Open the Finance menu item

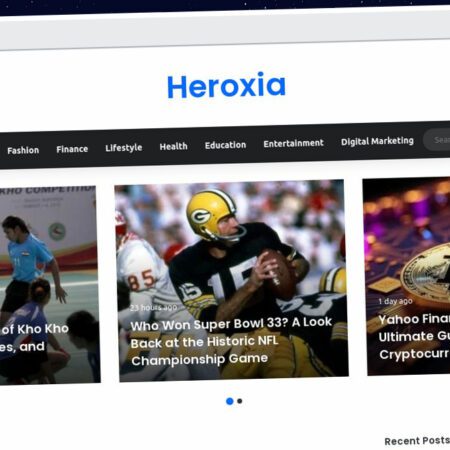pyautogui.click(x=72, y=149)
